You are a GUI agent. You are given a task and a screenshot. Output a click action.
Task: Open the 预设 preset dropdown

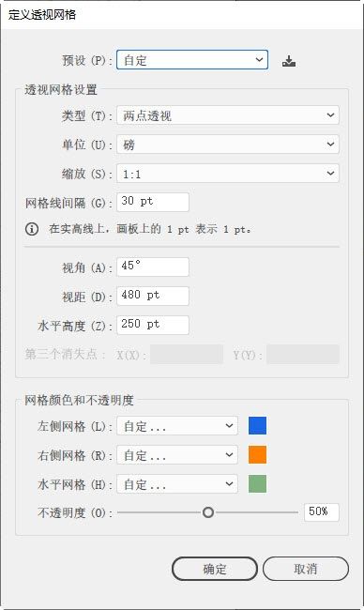pos(192,60)
